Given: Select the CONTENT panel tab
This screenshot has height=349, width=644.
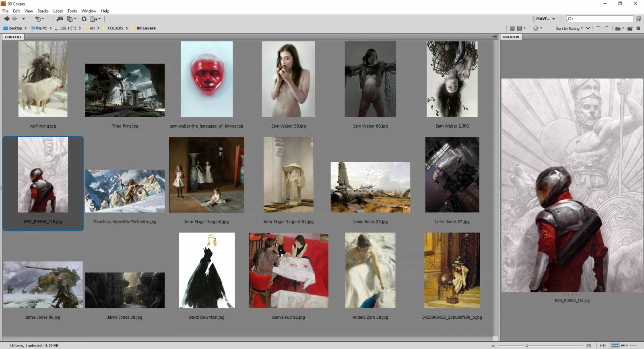Looking at the screenshot, I should tap(13, 37).
